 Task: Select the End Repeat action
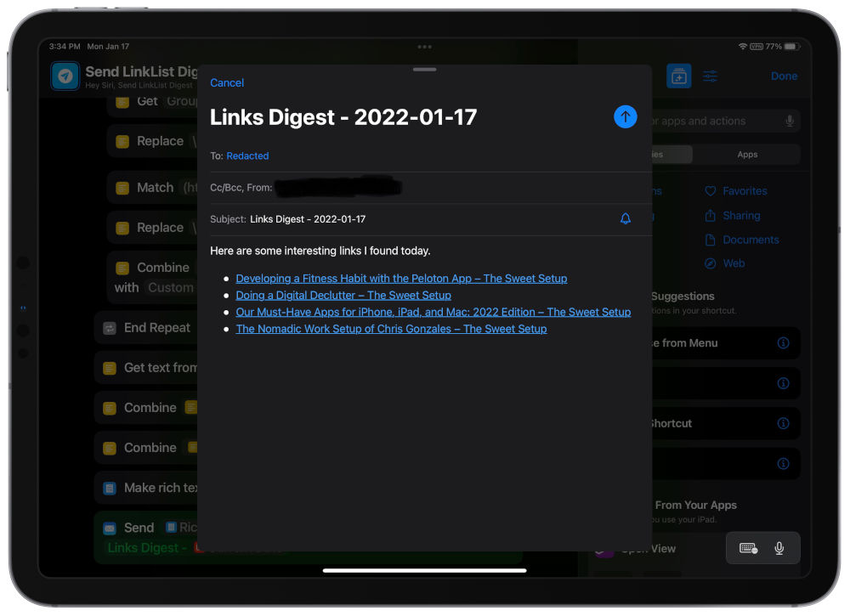(x=146, y=328)
